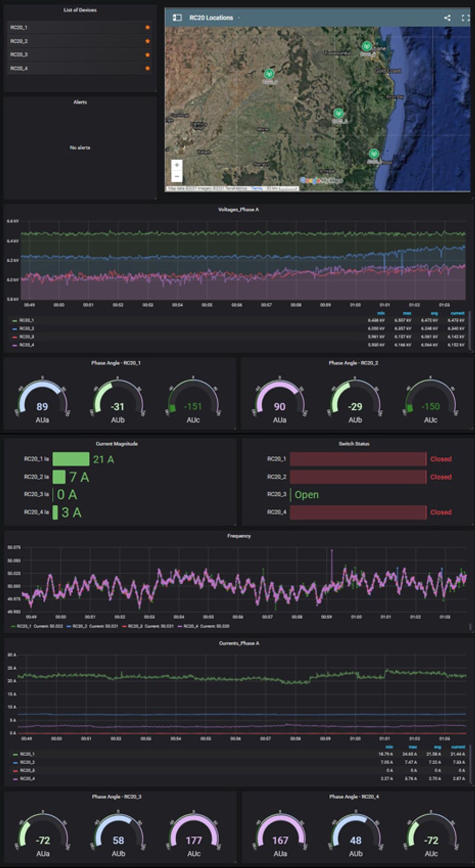
Task: Open the map in fullscreen mode
Action: (x=465, y=18)
